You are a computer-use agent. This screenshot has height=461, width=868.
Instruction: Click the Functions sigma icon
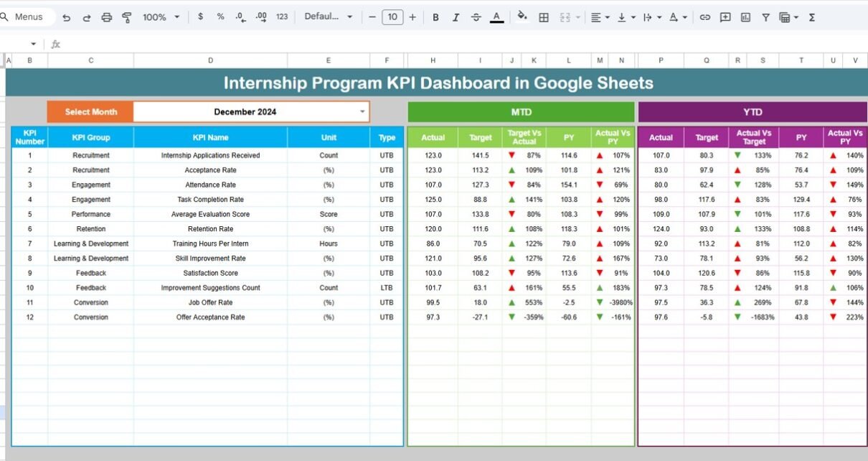click(811, 17)
